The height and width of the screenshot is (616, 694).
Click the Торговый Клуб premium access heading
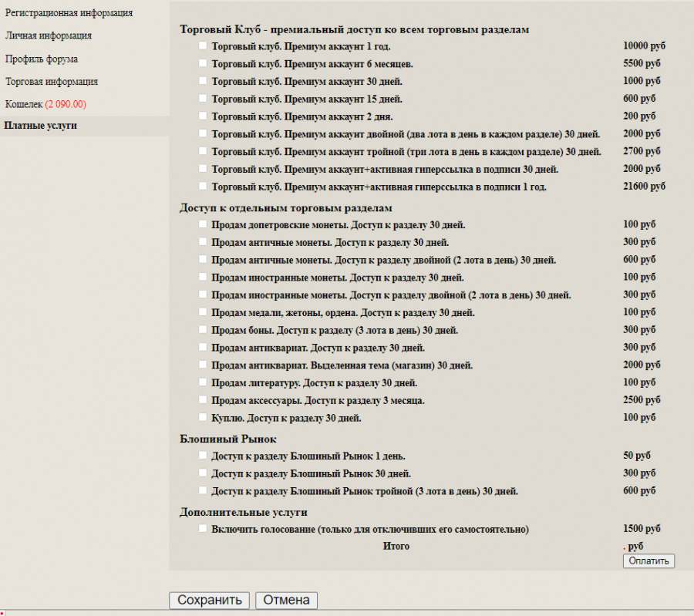tap(355, 29)
